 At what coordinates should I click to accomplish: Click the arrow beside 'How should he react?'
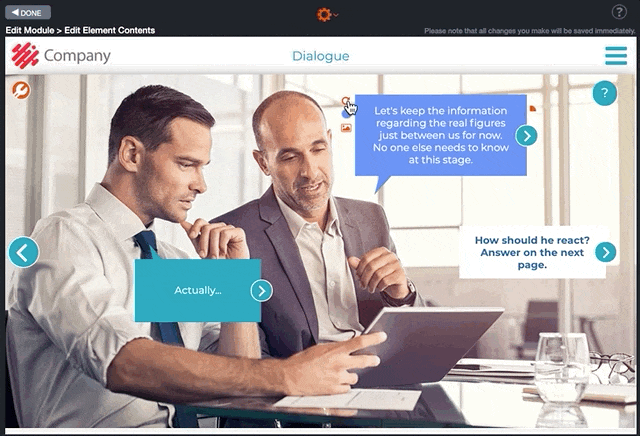[605, 252]
